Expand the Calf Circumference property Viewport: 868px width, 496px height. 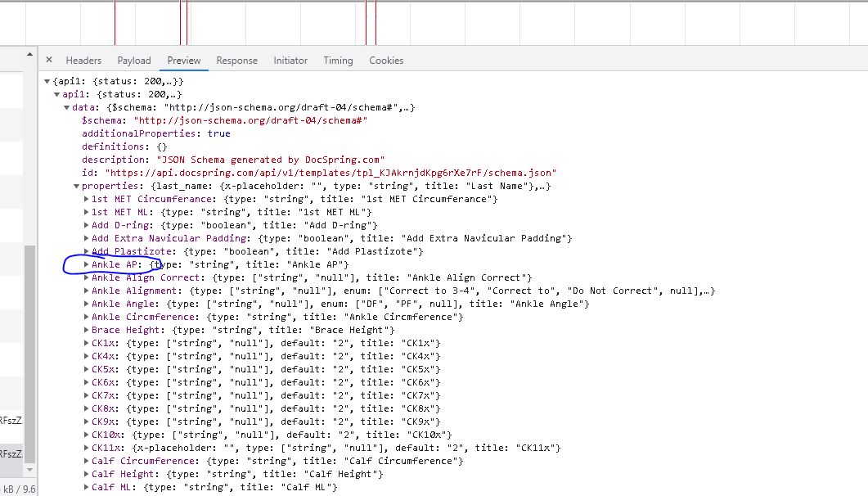pos(85,461)
